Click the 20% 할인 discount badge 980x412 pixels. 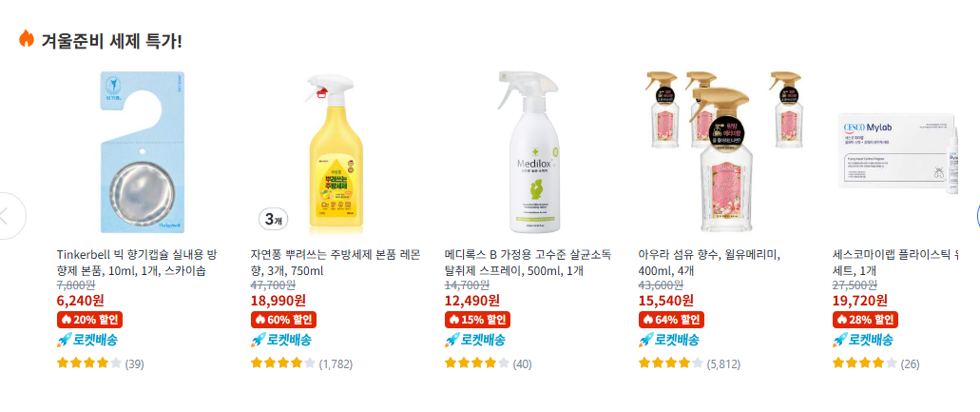point(89,320)
